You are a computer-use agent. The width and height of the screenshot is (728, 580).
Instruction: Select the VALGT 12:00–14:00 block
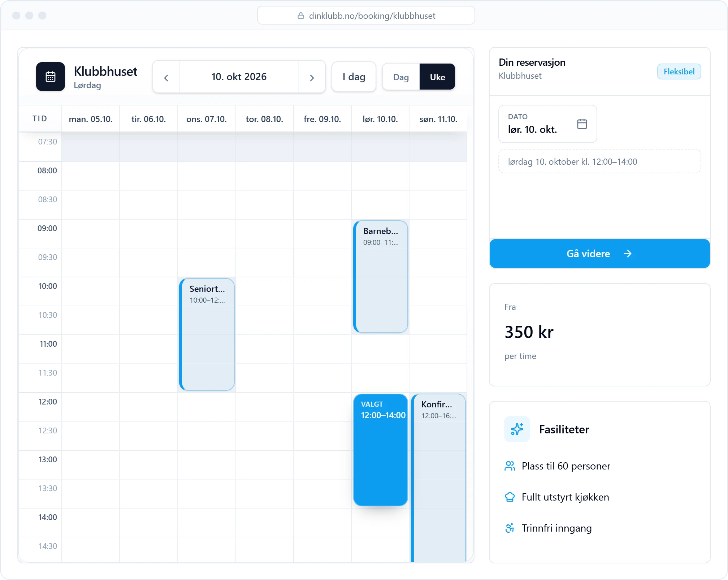pos(381,450)
